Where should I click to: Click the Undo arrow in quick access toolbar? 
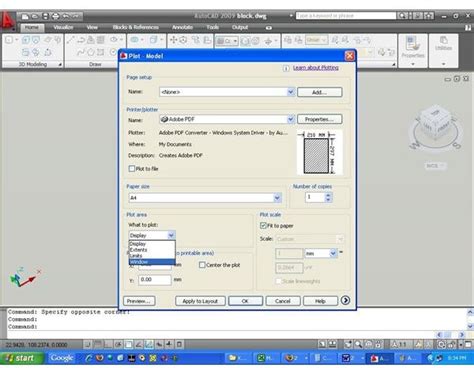click(x=66, y=16)
